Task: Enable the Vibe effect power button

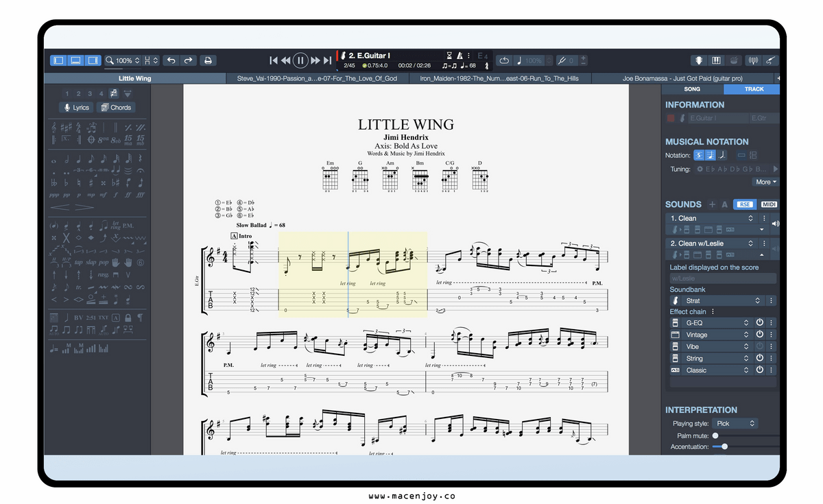Action: pyautogui.click(x=760, y=346)
